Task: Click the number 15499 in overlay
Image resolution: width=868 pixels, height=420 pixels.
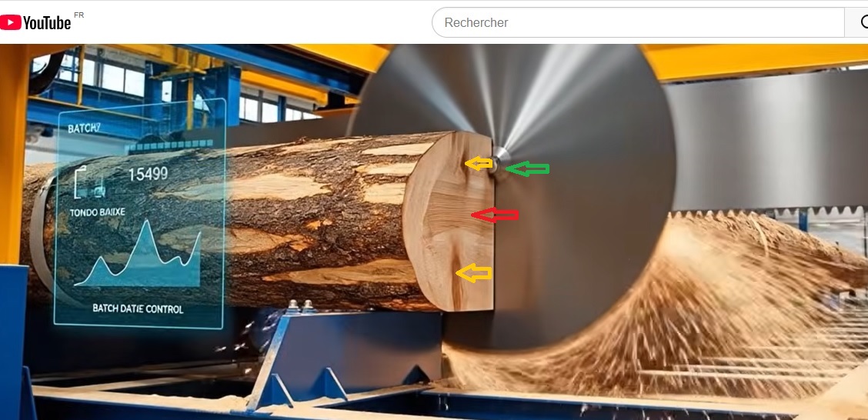Action: coord(148,175)
